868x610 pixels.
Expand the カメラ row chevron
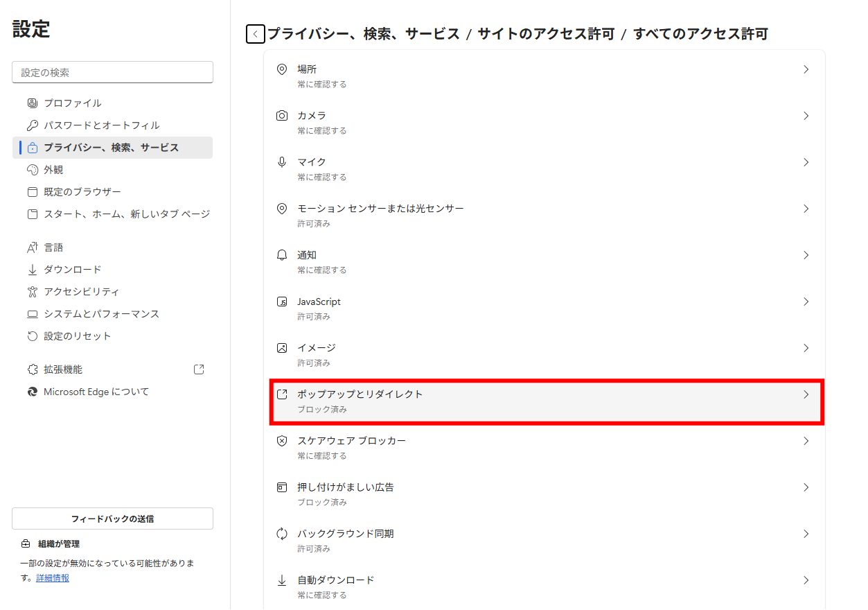[x=806, y=116]
